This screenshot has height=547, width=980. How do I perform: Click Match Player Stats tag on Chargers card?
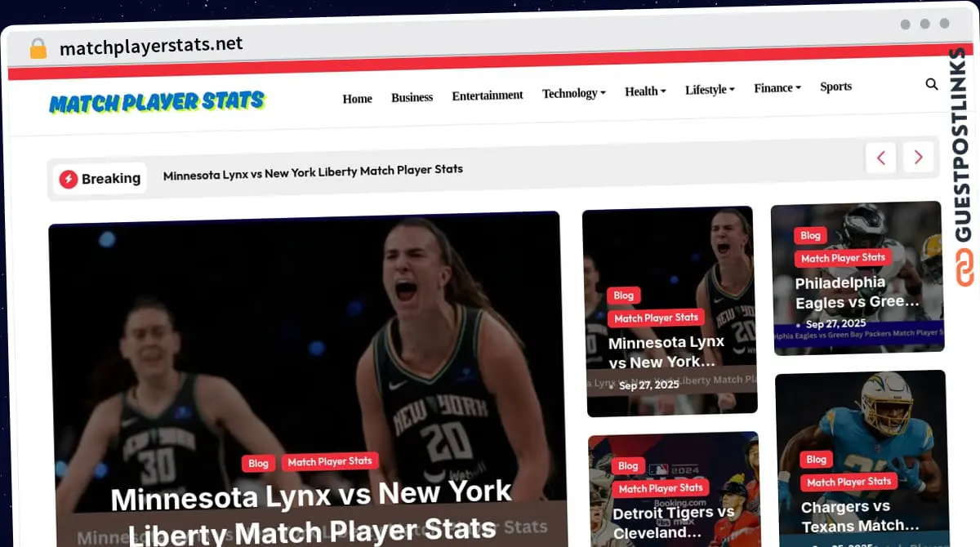(849, 482)
